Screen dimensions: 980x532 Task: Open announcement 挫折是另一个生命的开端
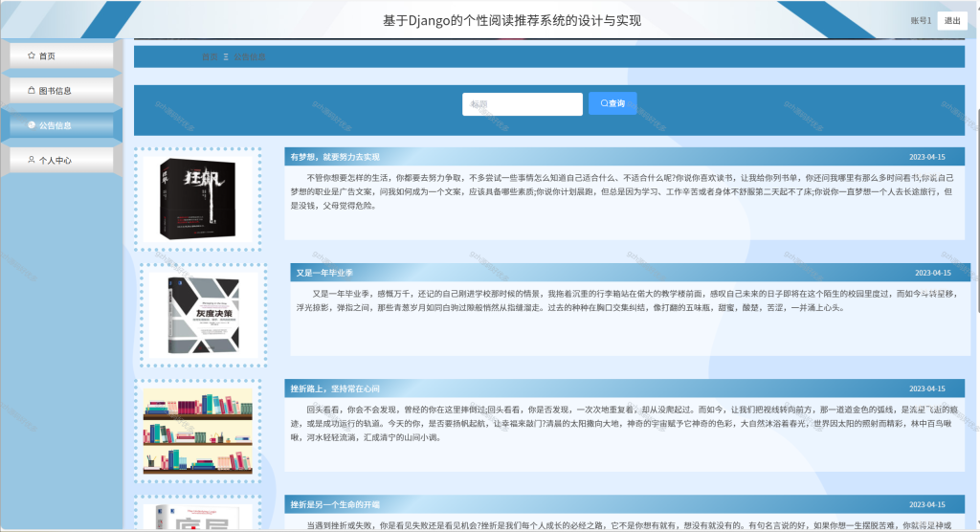(x=335, y=504)
